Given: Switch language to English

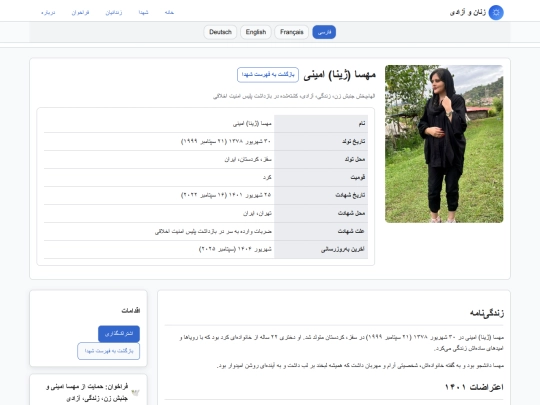Looking at the screenshot, I should (x=256, y=32).
